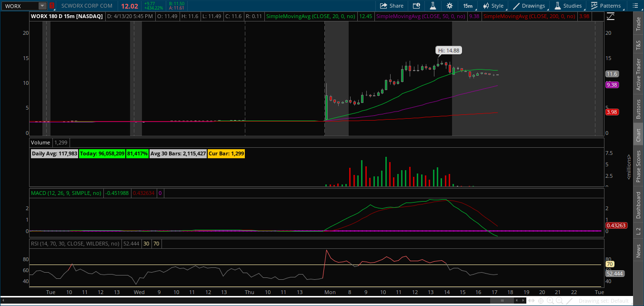Image resolution: width=644 pixels, height=306 pixels.
Task: Click the zoom in magnifier
Action: [550, 301]
